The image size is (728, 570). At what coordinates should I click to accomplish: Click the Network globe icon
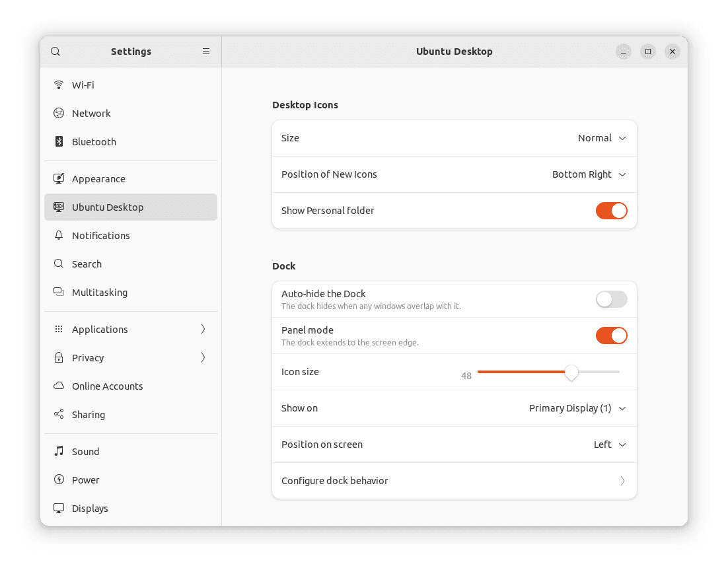pos(59,113)
